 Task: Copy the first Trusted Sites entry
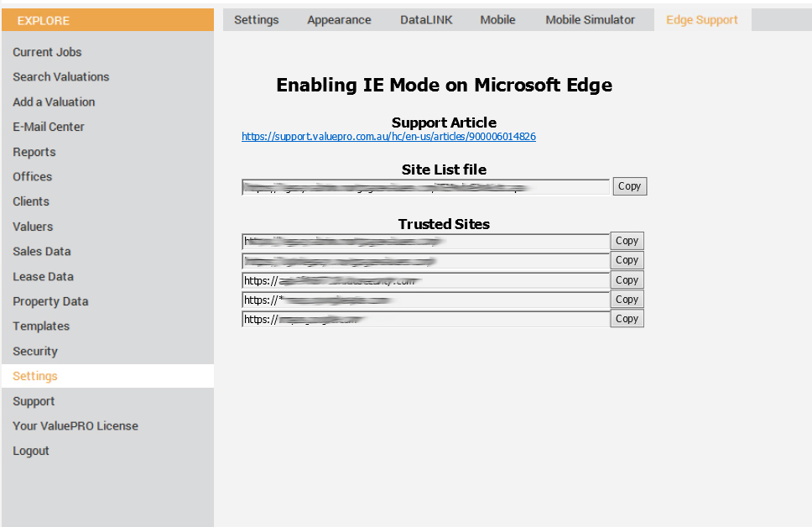(x=627, y=241)
